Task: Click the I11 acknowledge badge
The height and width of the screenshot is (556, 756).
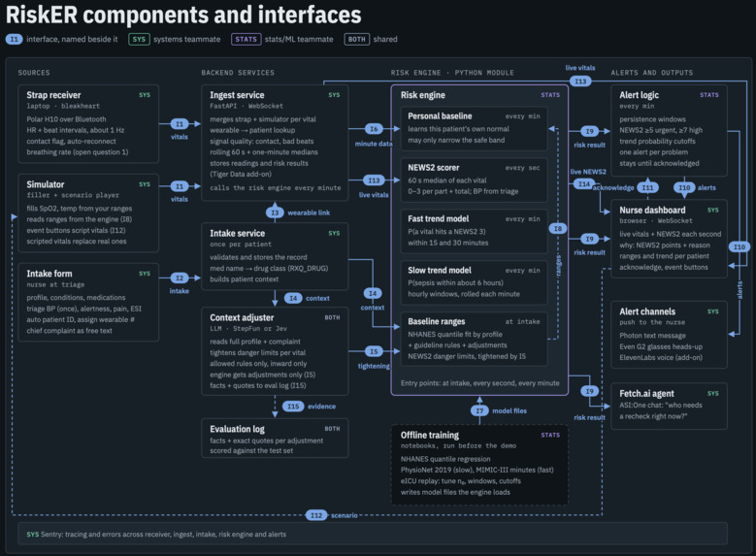Action: pyautogui.click(x=647, y=187)
